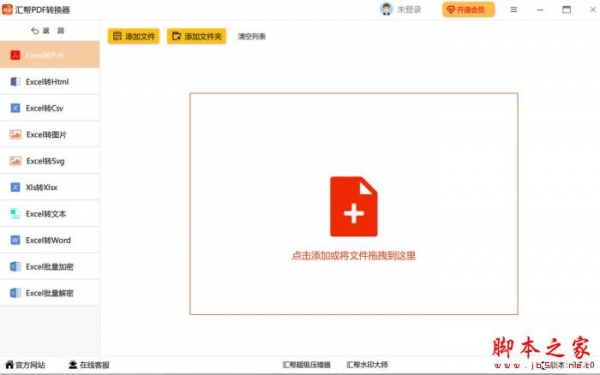This screenshot has height=375, width=600.
Task: Click the Excel转Pdf red PDF icon
Action: click(15, 55)
